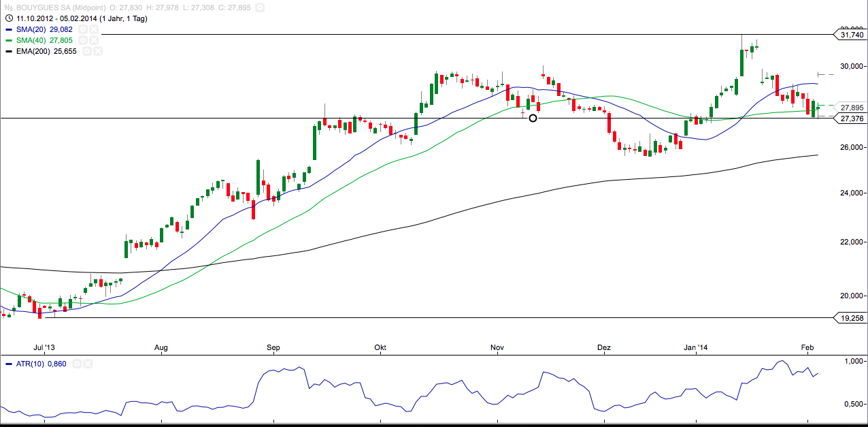The width and height of the screenshot is (868, 427).
Task: Click the blue SMA(20) color dash
Action: click(8, 30)
